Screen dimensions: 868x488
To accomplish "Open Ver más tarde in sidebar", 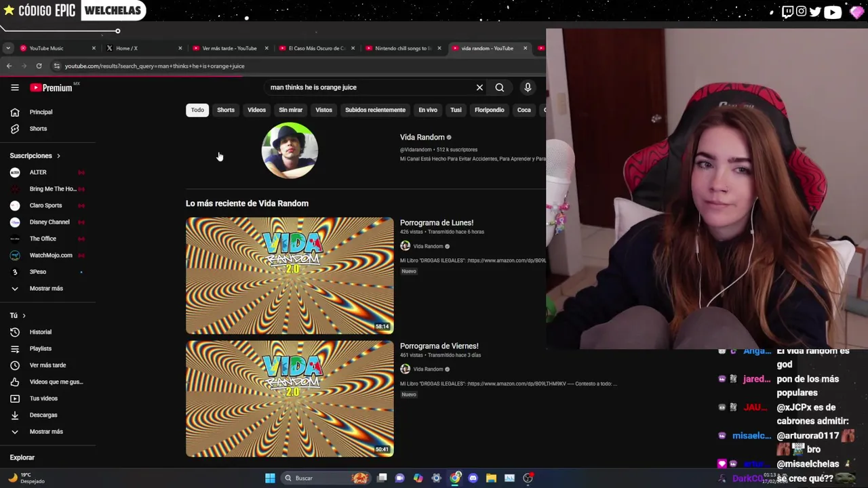I will coord(47,365).
